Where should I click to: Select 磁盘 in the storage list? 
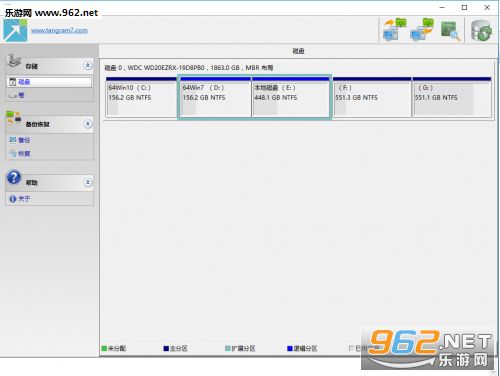[49, 82]
